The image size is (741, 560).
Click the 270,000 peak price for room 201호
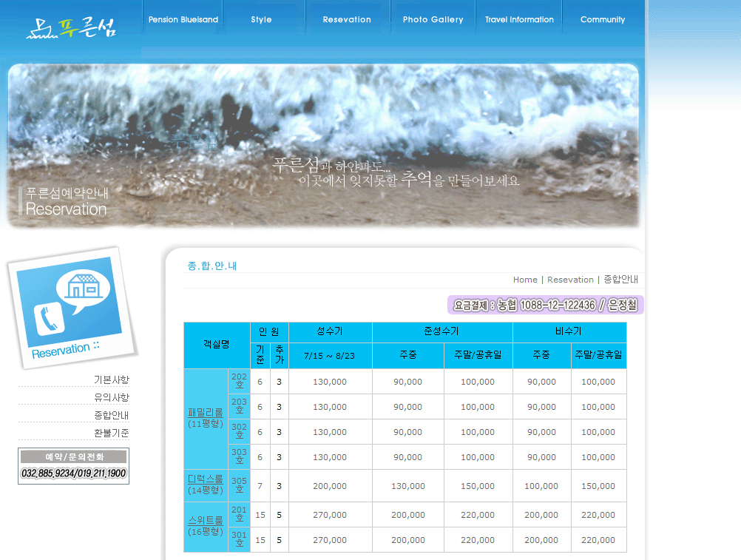pyautogui.click(x=330, y=515)
